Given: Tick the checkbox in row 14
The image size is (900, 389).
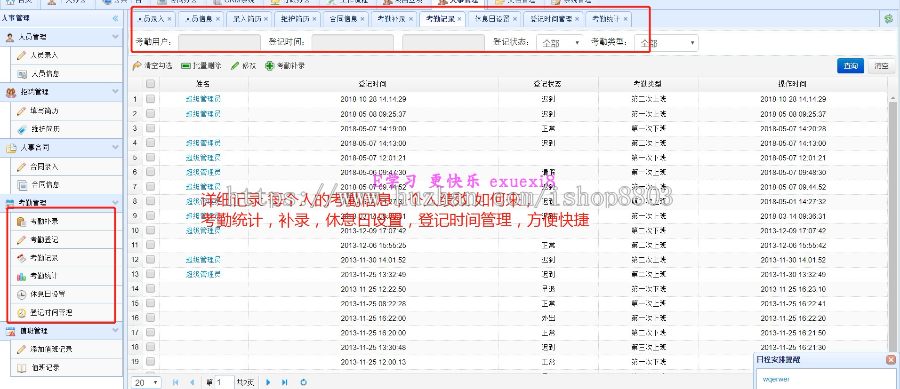Looking at the screenshot, I should 150,289.
